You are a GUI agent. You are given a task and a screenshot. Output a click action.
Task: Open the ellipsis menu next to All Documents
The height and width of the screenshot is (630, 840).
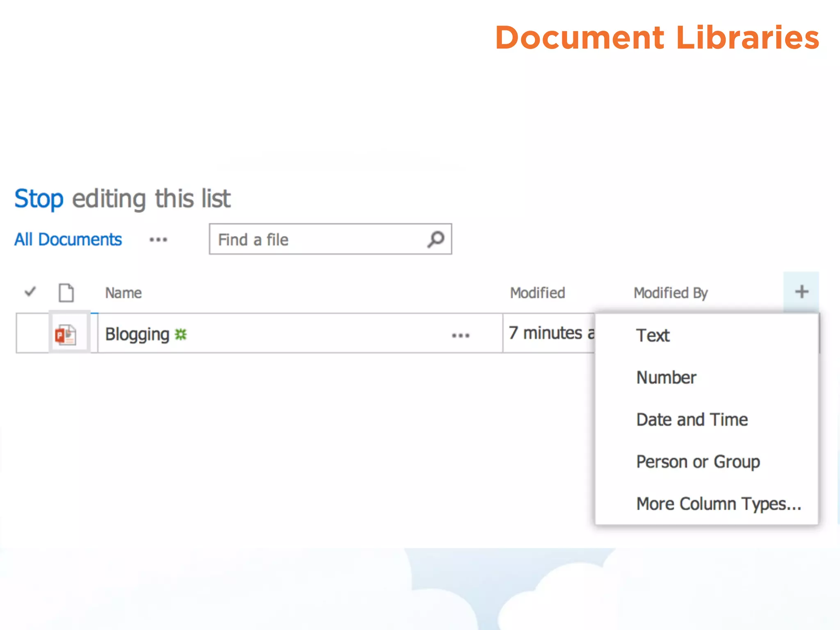click(158, 240)
